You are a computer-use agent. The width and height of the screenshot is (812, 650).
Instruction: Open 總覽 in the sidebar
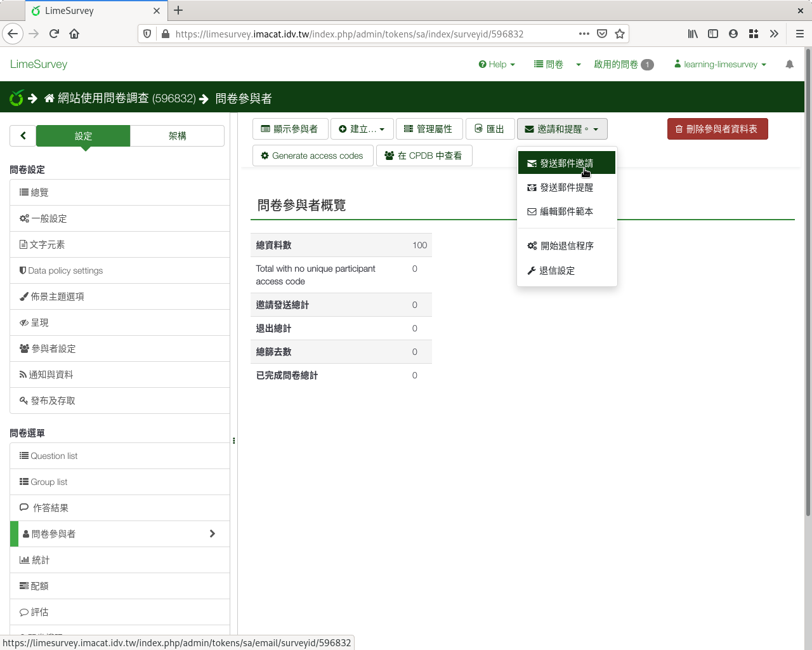coord(120,192)
